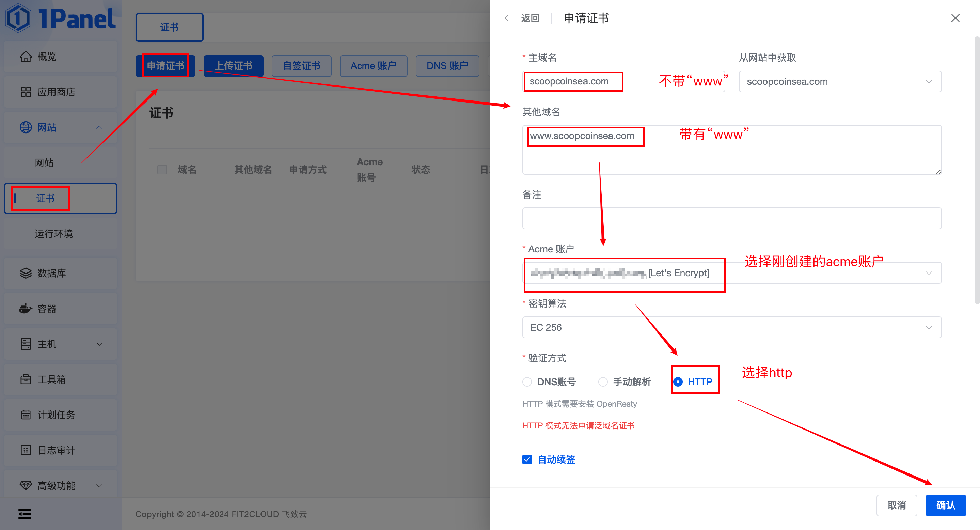Image resolution: width=980 pixels, height=530 pixels.
Task: Click into the 其他域名 textarea
Action: pos(731,150)
